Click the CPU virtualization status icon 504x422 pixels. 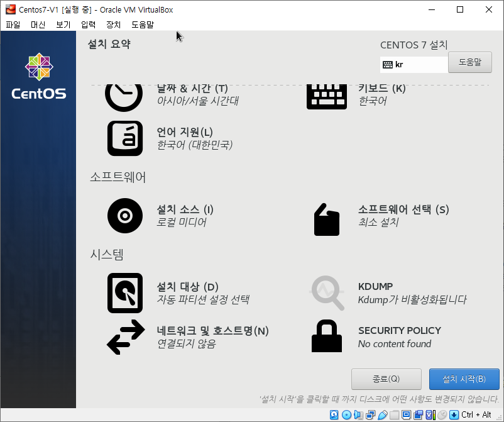pyautogui.click(x=430, y=414)
